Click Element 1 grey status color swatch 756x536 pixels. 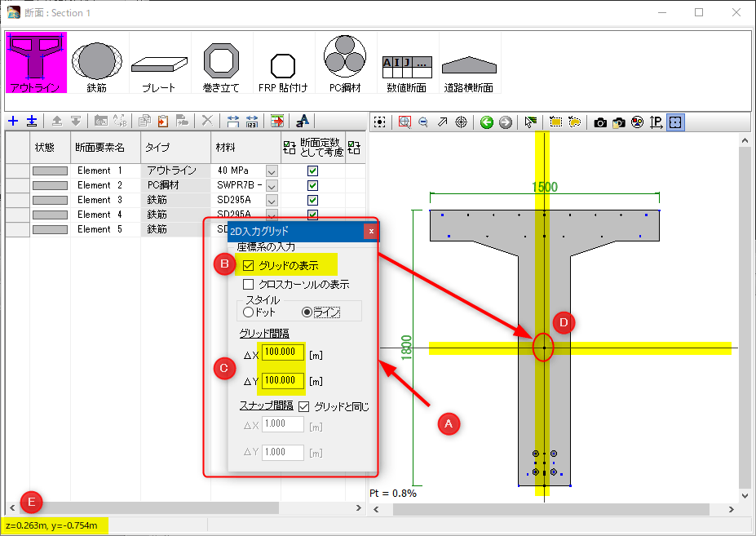pos(50,171)
